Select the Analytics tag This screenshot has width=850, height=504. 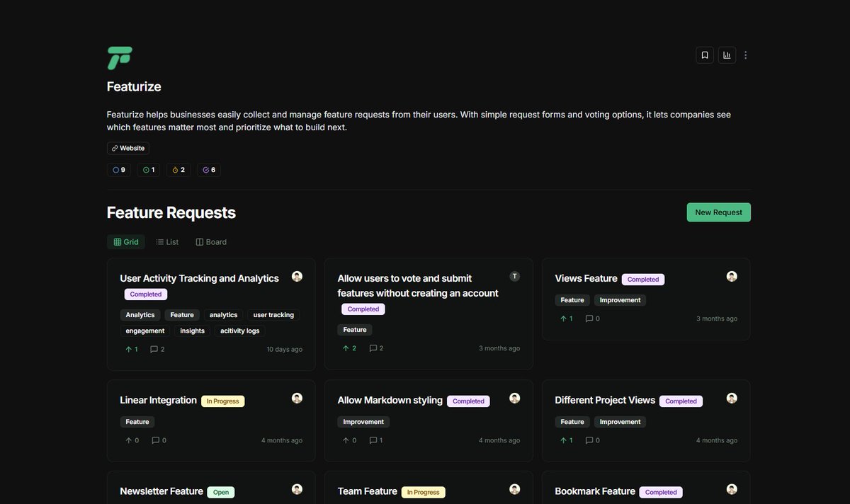[x=140, y=315]
